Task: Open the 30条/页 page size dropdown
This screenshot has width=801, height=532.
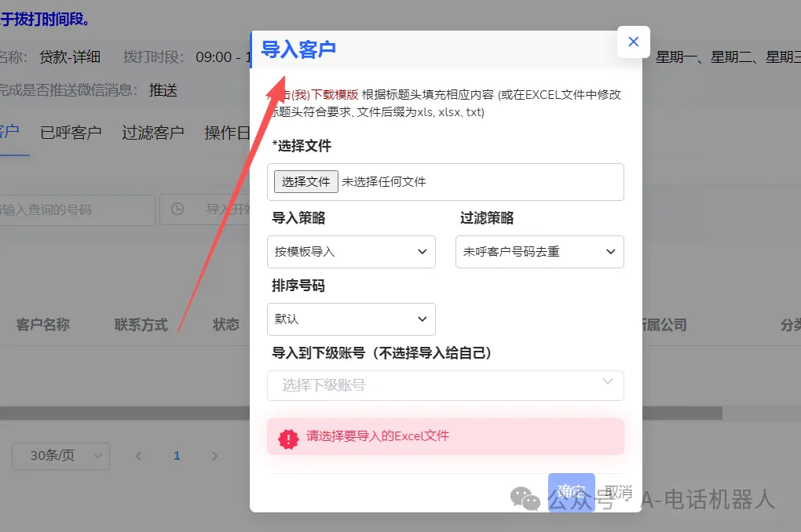Action: click(x=60, y=456)
